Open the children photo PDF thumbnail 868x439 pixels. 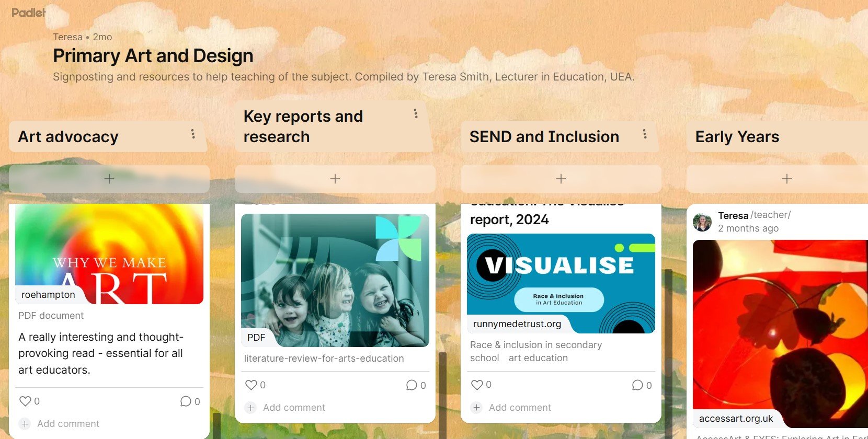click(x=335, y=280)
